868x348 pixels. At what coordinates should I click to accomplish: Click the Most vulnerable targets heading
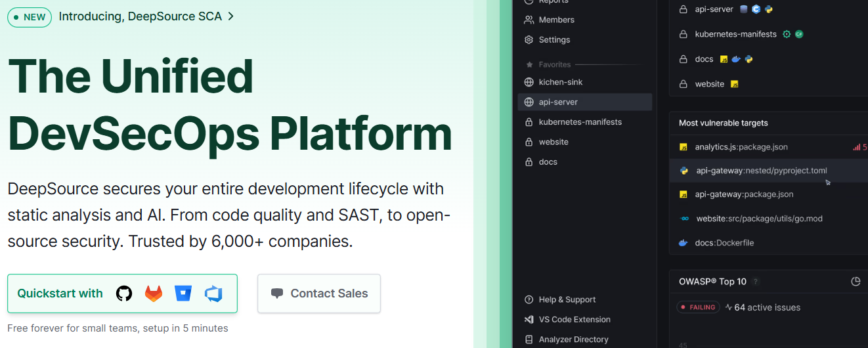pos(723,123)
